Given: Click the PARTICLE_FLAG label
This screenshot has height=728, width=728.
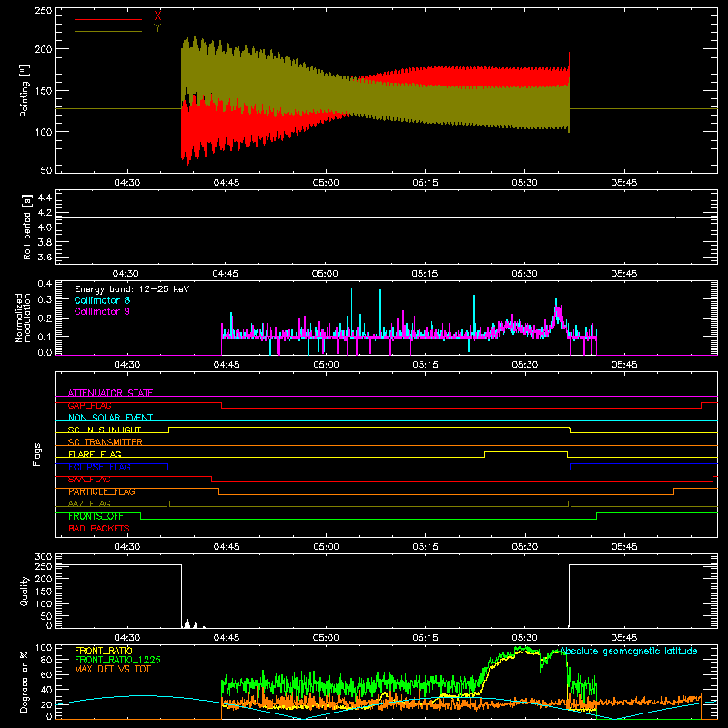Looking at the screenshot, I should [x=102, y=491].
